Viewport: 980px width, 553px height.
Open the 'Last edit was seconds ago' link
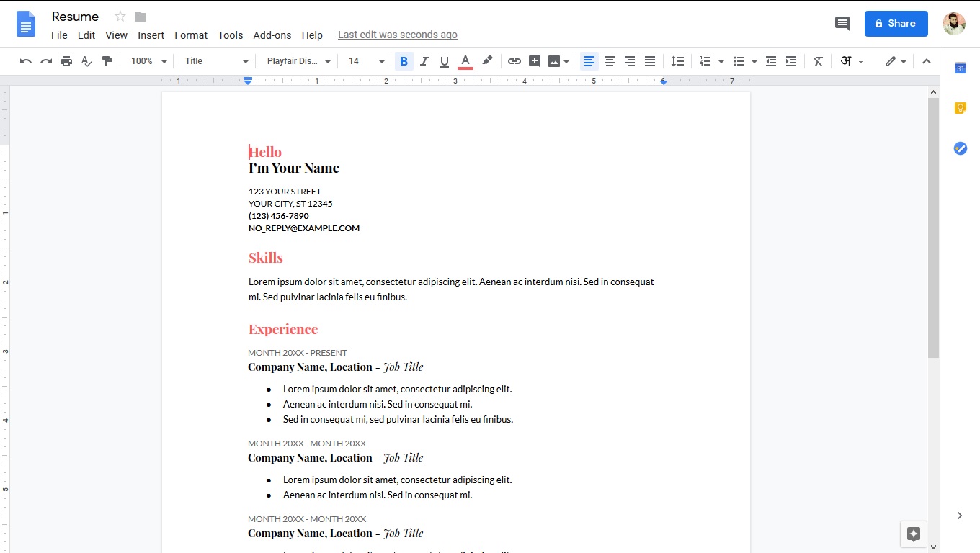(x=398, y=35)
